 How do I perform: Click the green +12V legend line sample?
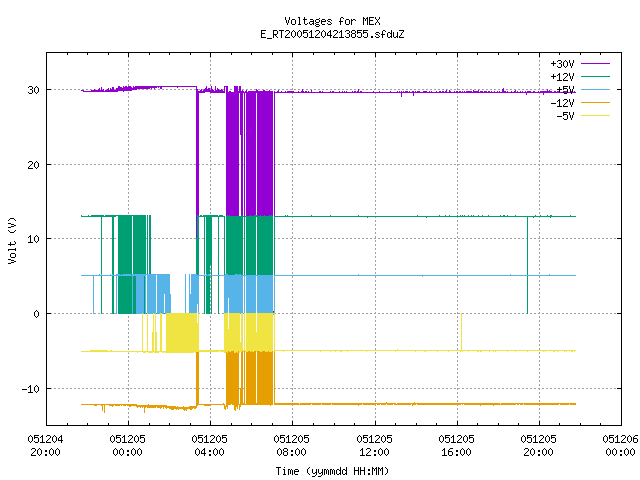pos(595,76)
